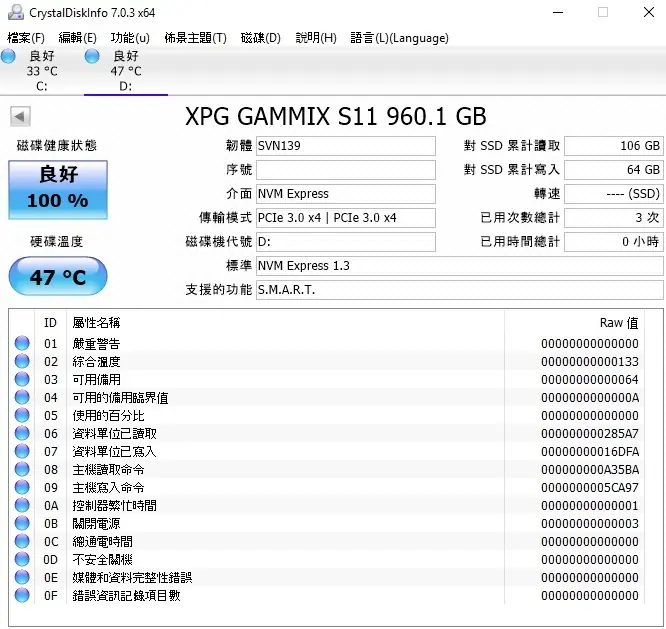Screen dimensions: 666x629
Task: Click the ID column header
Action: pyautogui.click(x=50, y=323)
